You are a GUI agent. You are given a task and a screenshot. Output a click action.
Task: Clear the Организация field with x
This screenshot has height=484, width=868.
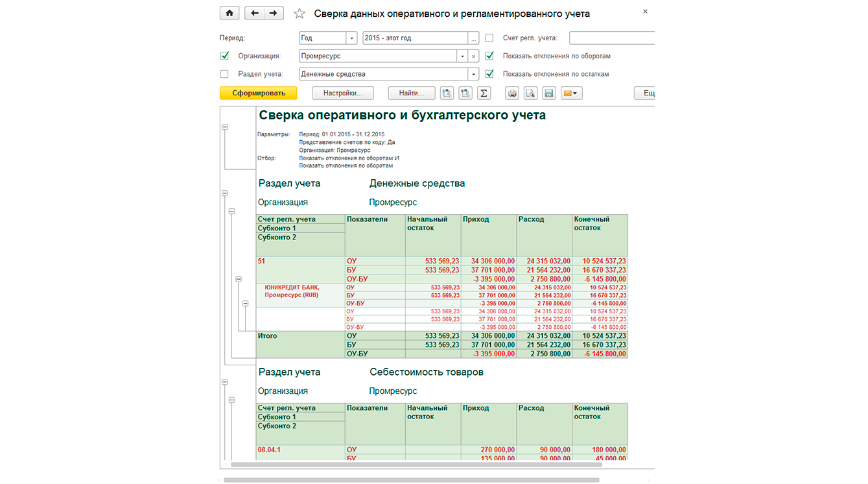pos(474,56)
